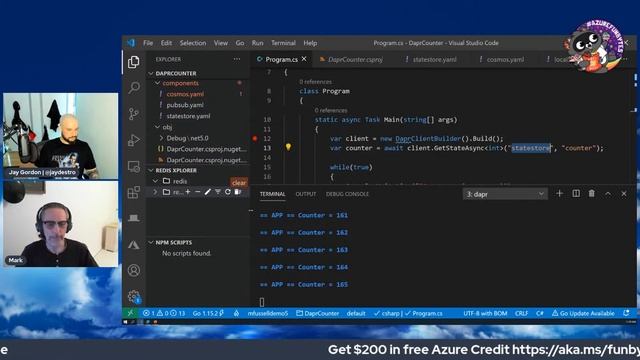
Task: Open the Run menu
Action: 257,43
